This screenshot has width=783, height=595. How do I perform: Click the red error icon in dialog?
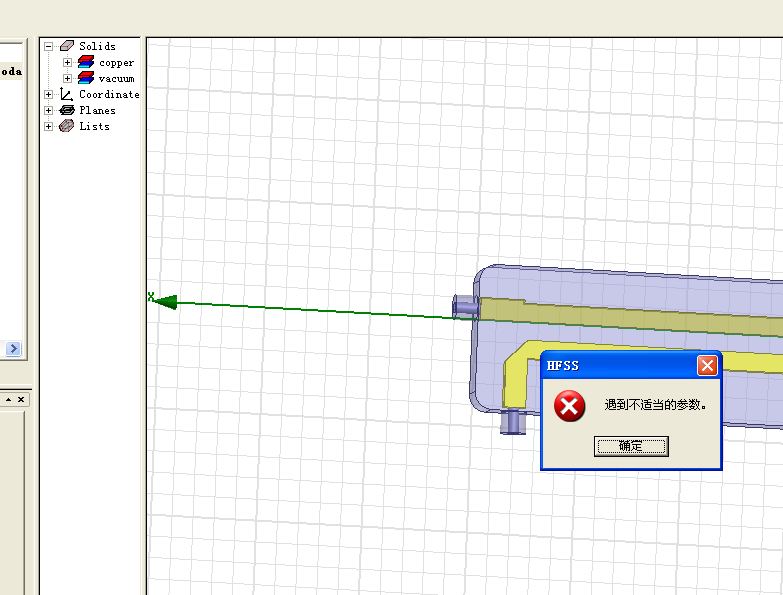(569, 406)
